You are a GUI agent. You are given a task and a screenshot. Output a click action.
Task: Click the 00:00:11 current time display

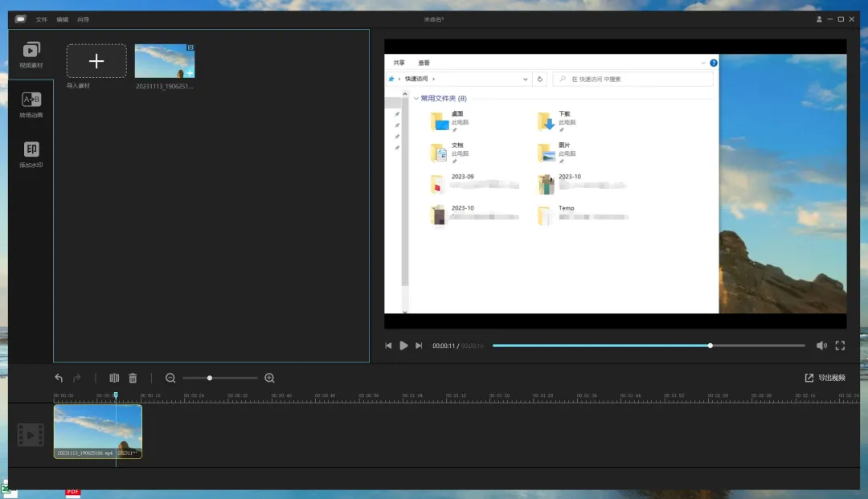tap(444, 346)
